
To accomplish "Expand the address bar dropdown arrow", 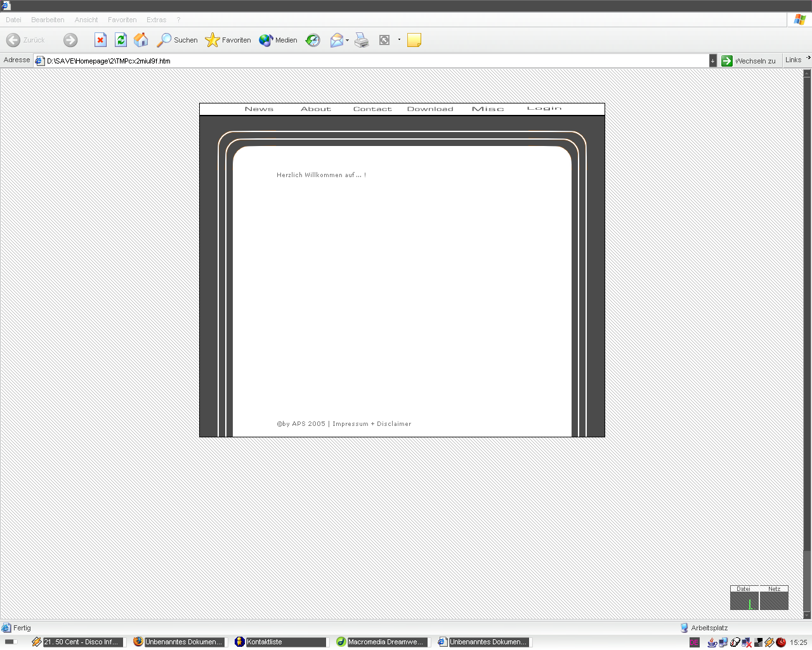I will [712, 61].
